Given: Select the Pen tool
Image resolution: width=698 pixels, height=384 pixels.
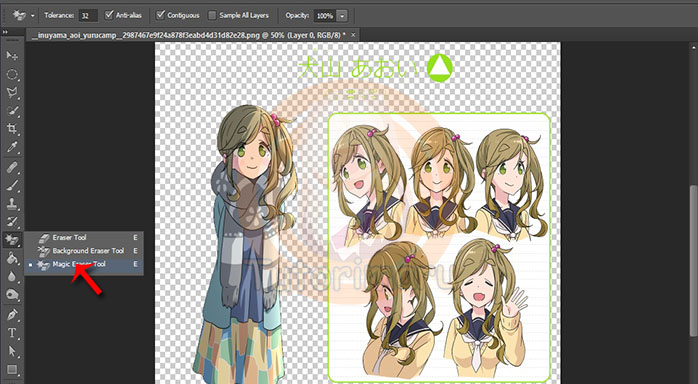Looking at the screenshot, I should tap(12, 315).
